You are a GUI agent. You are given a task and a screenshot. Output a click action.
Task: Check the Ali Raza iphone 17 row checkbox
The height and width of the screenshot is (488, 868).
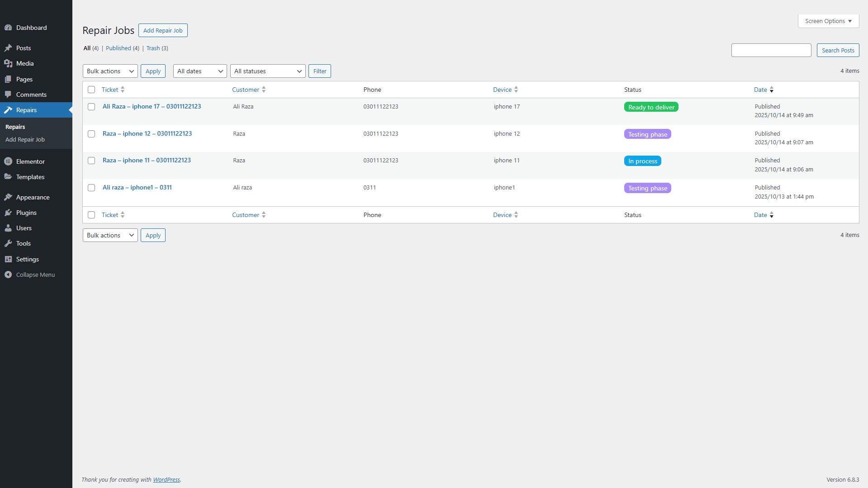coord(91,107)
